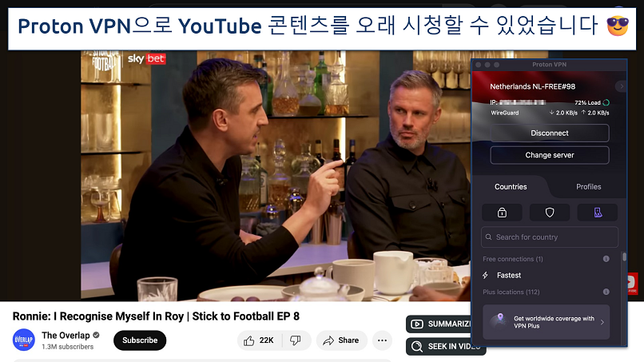Image resolution: width=644 pixels, height=362 pixels.
Task: Click the YouTube video player
Action: [275, 176]
